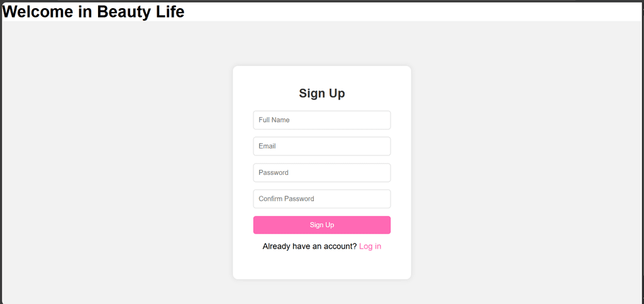Select the Password field

(x=321, y=172)
